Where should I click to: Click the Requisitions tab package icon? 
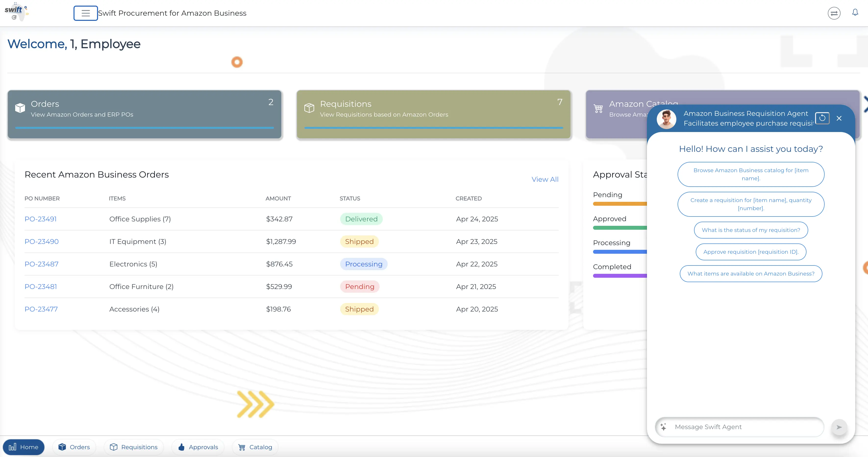click(113, 447)
